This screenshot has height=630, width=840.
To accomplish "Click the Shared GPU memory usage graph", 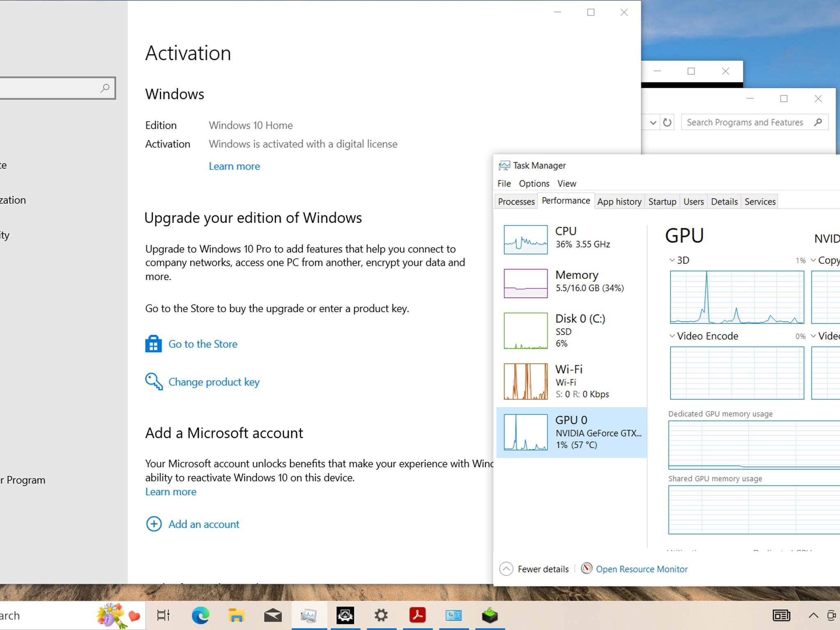I will point(754,510).
